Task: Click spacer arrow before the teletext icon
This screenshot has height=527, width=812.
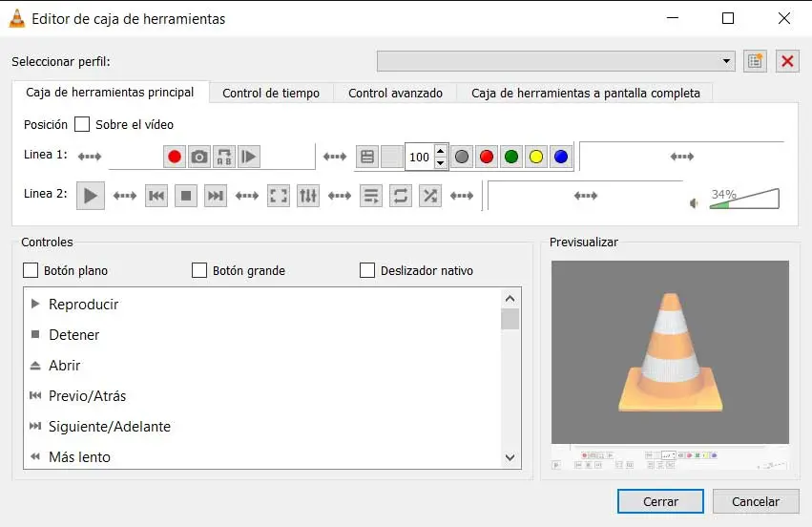Action: tap(335, 157)
